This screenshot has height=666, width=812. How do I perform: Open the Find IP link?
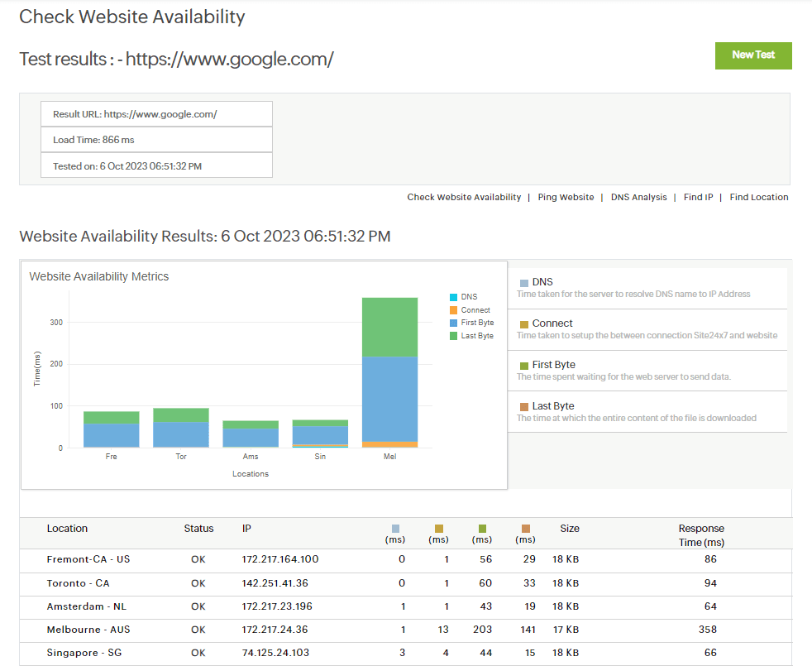pyautogui.click(x=698, y=198)
